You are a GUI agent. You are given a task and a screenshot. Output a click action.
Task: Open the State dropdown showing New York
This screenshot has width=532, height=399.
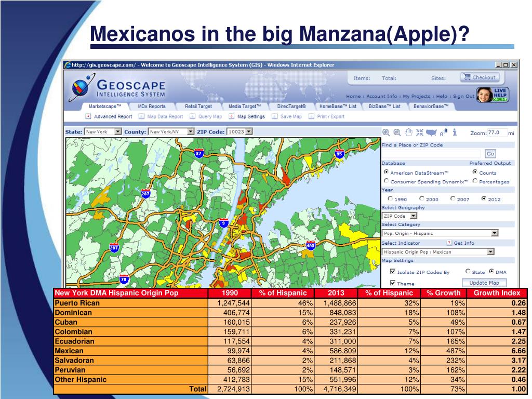click(x=103, y=131)
